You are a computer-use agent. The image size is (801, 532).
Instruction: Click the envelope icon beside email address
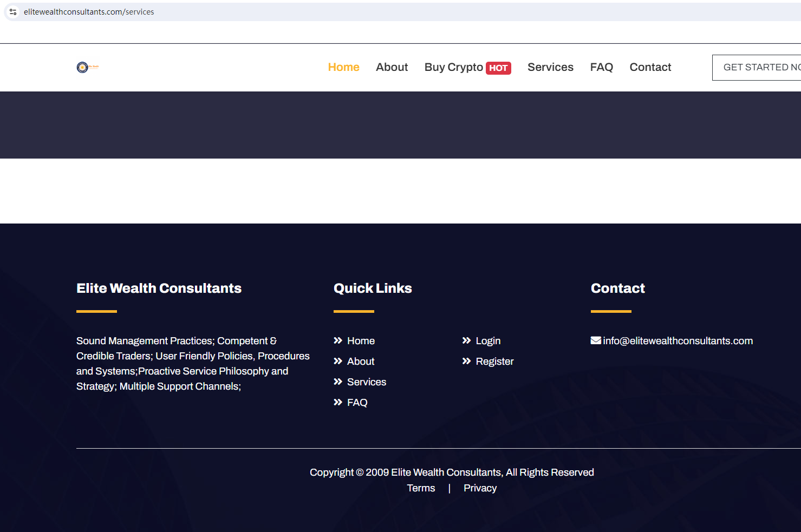click(596, 340)
